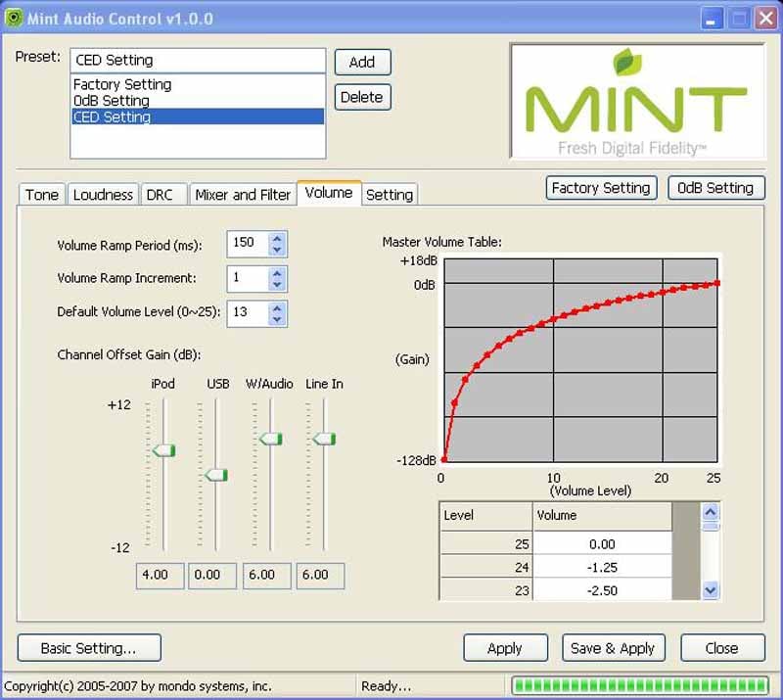Open the Loudness tab

tap(103, 195)
